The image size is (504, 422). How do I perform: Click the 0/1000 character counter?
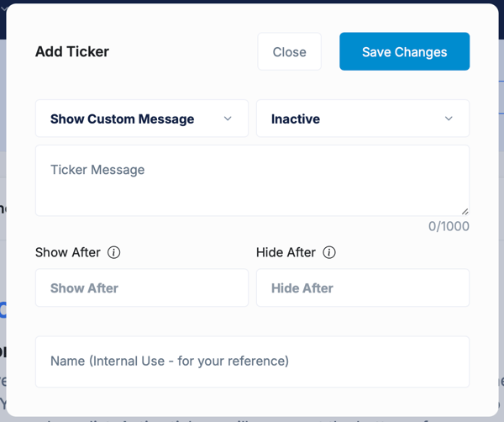click(x=449, y=226)
